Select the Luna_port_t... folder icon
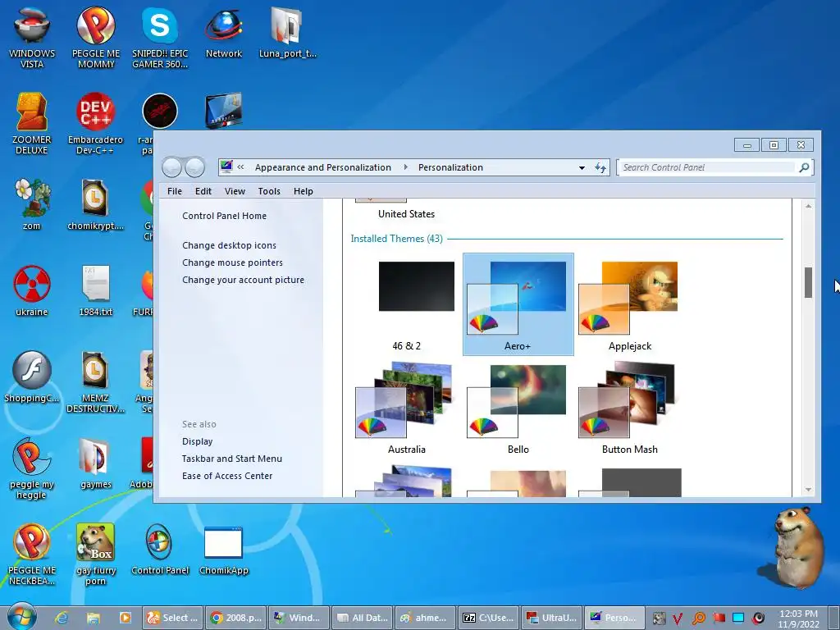840x630 pixels. 288,32
